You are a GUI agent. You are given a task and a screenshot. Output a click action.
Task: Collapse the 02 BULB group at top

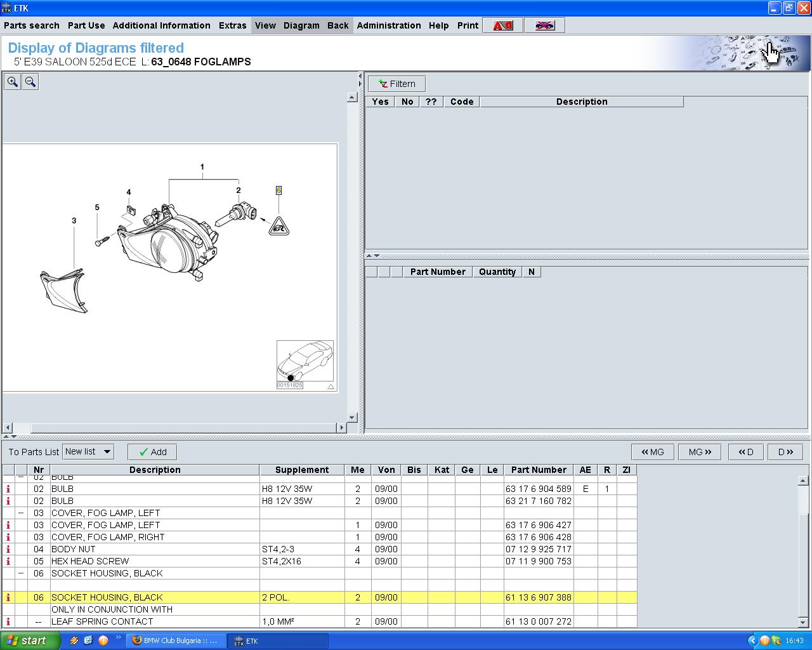21,477
